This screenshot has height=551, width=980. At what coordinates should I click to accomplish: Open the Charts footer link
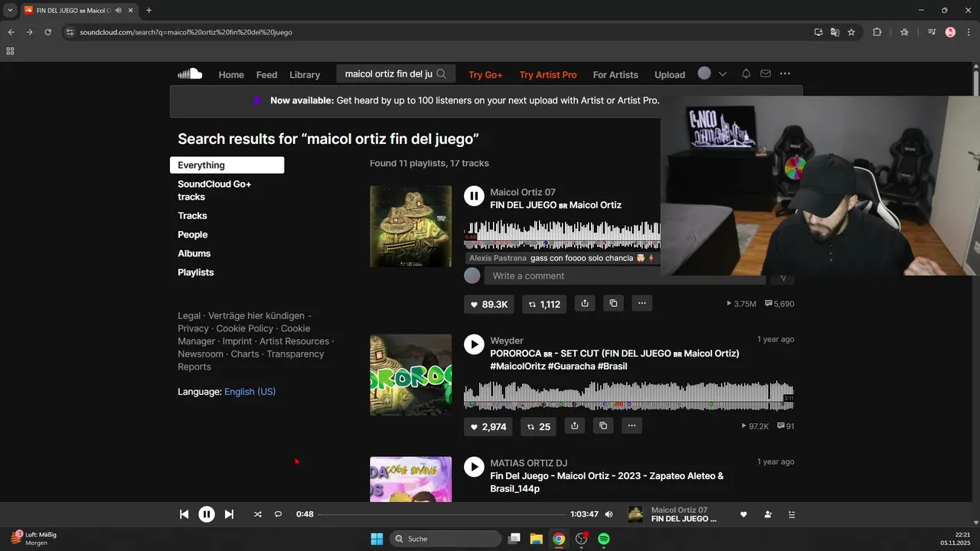(x=245, y=354)
